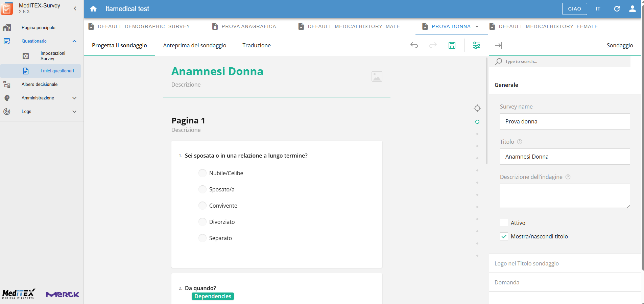Open the survey settings sliders icon
Screen dimensions: 644x304
tap(477, 45)
